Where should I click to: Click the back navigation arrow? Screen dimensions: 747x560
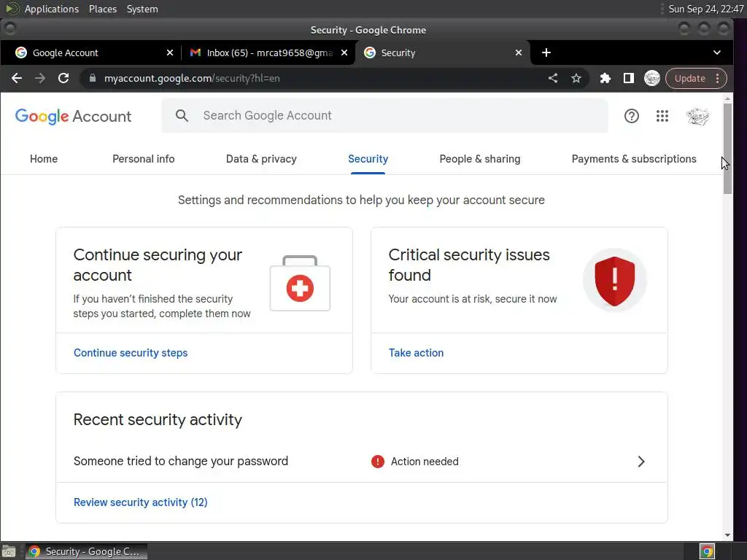click(x=17, y=78)
